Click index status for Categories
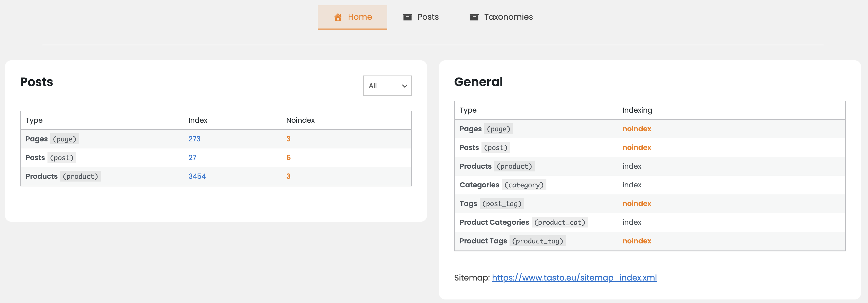The width and height of the screenshot is (868, 303). (632, 185)
